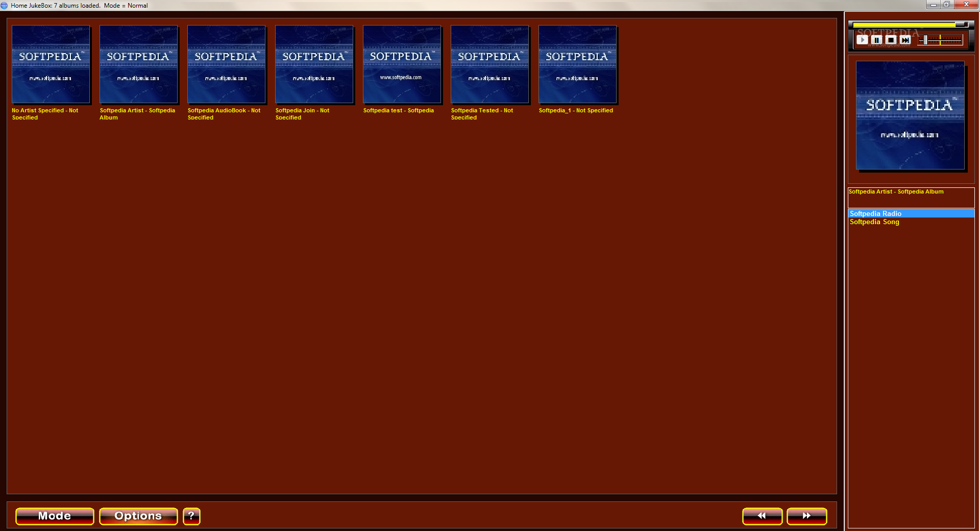Select the Softpedia AudioBook album cover
The height and width of the screenshot is (531, 980).
pos(227,64)
